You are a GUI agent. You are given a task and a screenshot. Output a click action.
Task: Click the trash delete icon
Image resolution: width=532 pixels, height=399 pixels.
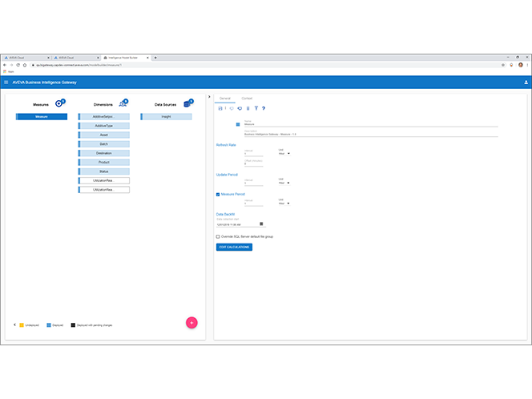point(248,108)
